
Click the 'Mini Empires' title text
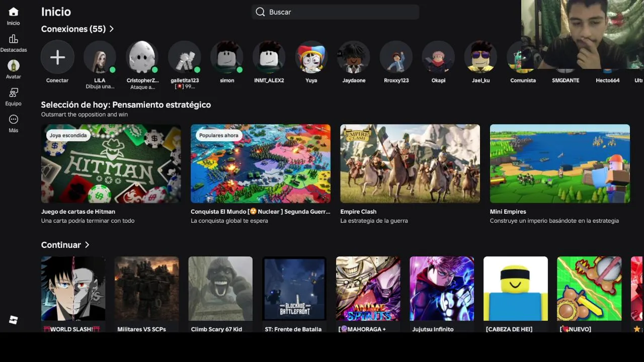click(x=508, y=212)
